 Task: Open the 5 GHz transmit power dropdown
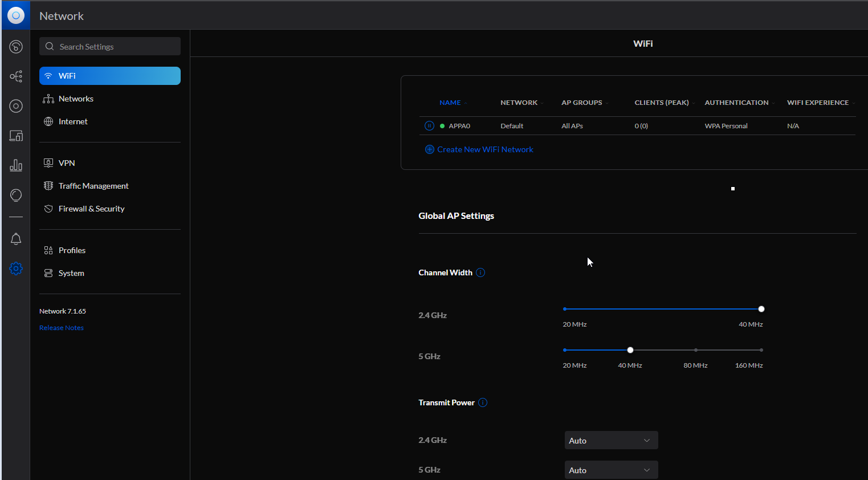click(x=611, y=470)
